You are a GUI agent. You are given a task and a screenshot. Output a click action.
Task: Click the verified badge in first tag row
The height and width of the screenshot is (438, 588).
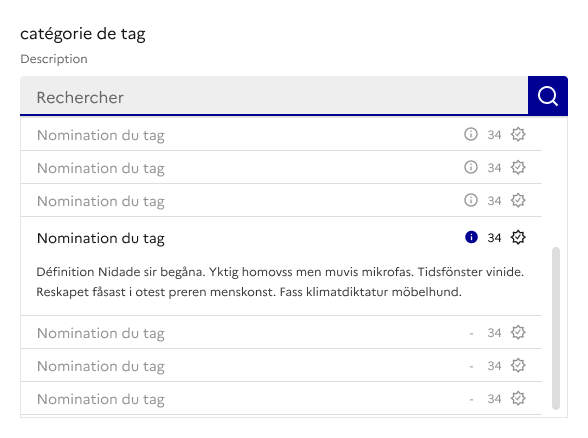(518, 134)
